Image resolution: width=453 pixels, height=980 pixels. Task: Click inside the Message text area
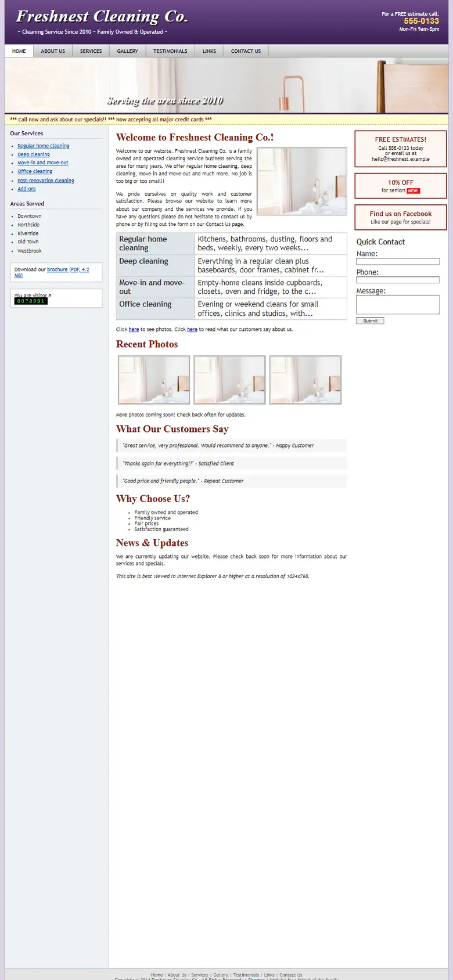click(x=398, y=304)
